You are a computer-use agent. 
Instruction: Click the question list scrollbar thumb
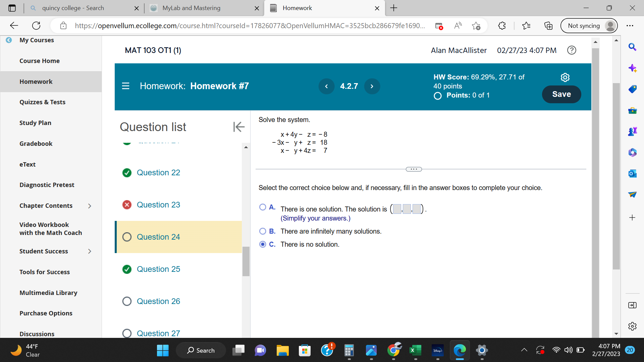click(x=246, y=261)
